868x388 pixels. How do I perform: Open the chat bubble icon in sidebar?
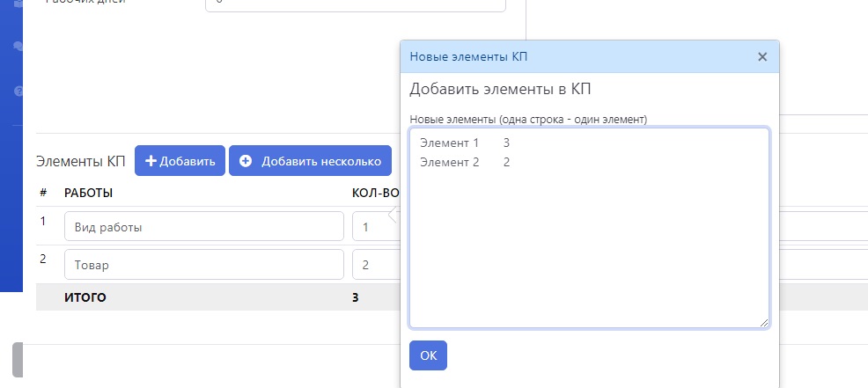18,46
